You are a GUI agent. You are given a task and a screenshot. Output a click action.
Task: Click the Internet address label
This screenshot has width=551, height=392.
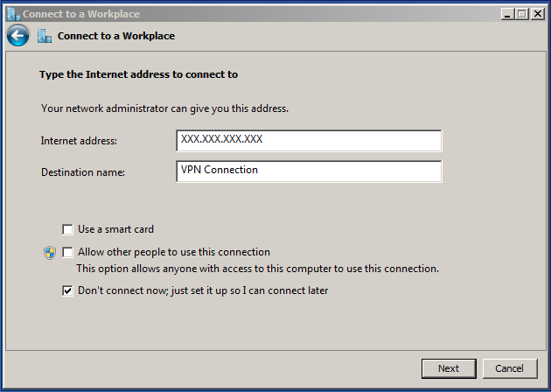pyautogui.click(x=79, y=141)
